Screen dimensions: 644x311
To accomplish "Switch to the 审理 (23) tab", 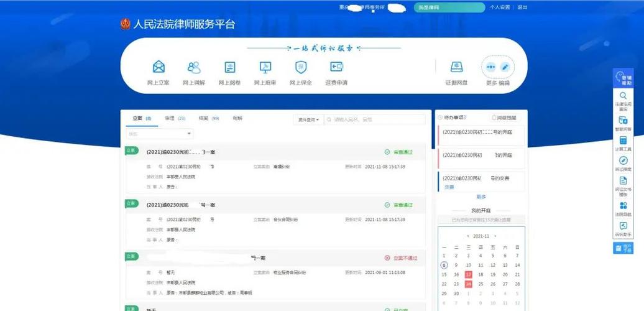I will pos(175,118).
